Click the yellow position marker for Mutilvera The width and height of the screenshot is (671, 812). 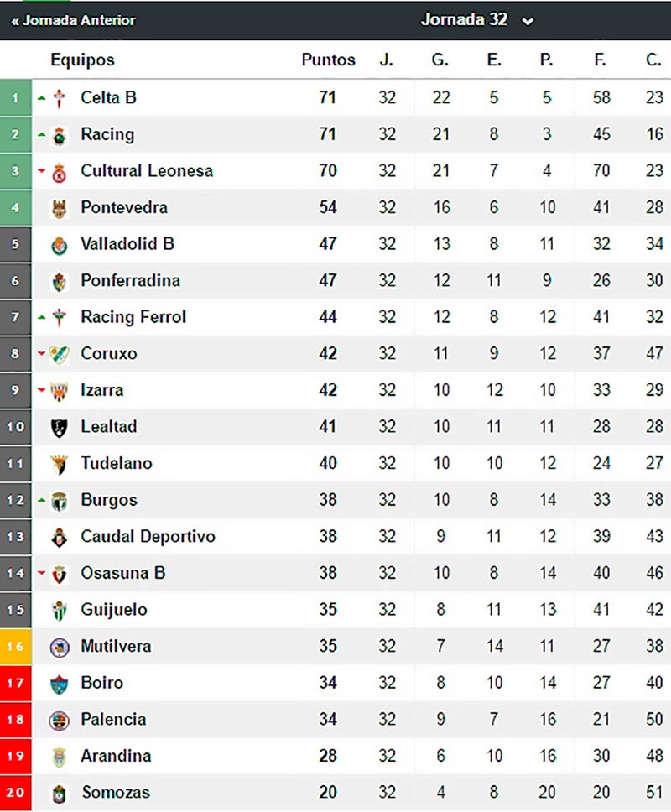15,646
